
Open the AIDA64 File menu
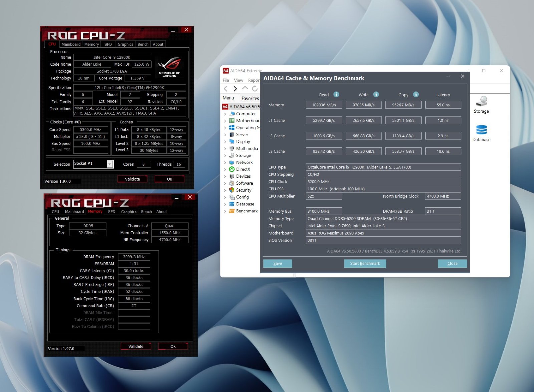[226, 80]
